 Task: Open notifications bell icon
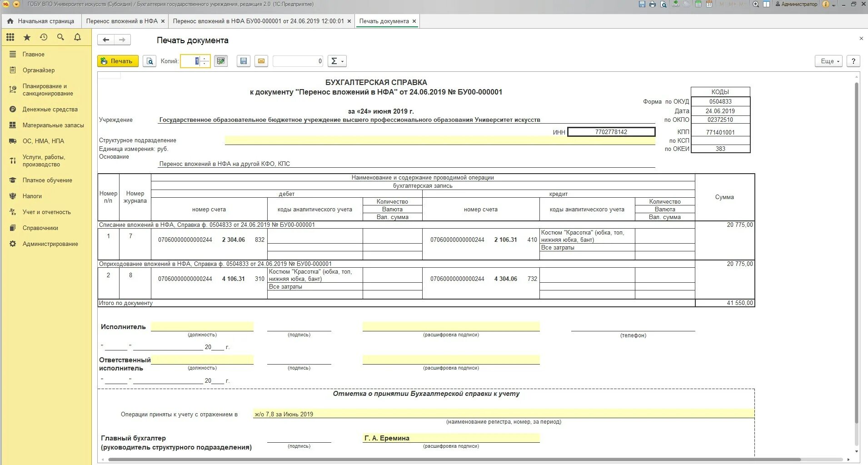click(77, 37)
